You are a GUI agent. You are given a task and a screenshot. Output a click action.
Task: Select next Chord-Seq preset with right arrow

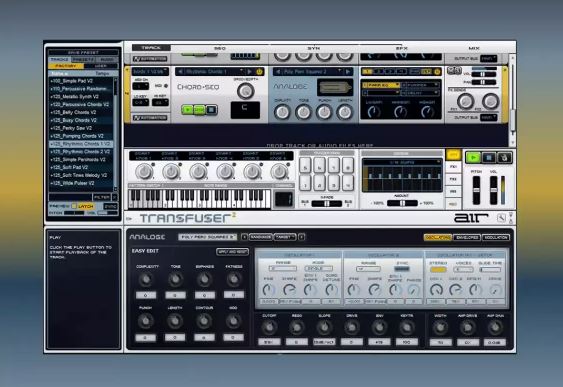tap(250, 71)
